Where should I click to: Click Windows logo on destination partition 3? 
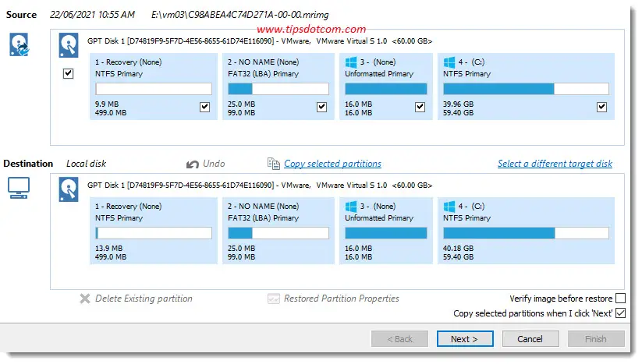click(351, 207)
